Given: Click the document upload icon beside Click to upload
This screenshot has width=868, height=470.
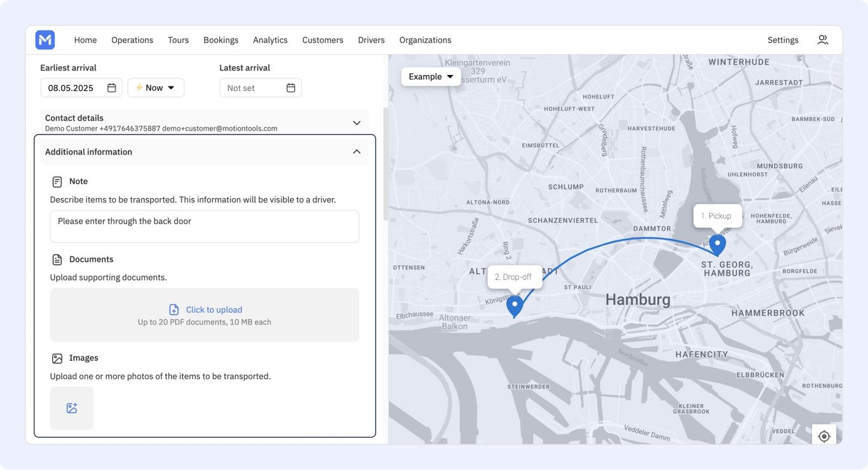Looking at the screenshot, I should point(174,310).
